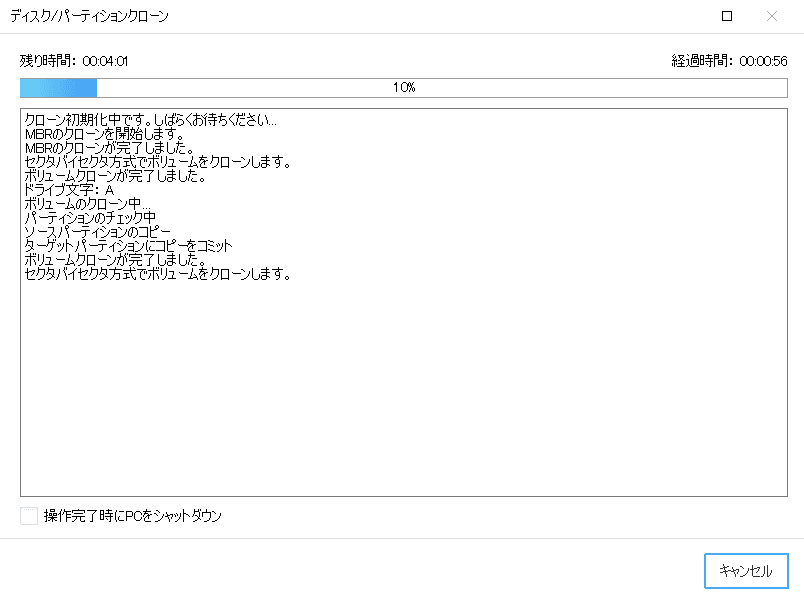Click the blue filled part of progress bar
This screenshot has height=603, width=804.
pyautogui.click(x=58, y=88)
